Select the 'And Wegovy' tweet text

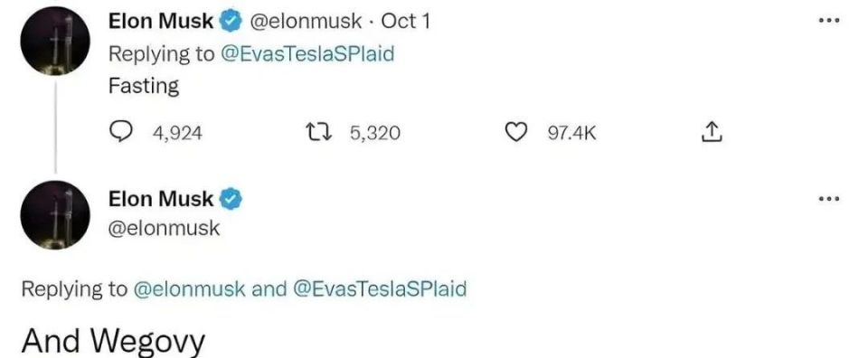(x=113, y=341)
